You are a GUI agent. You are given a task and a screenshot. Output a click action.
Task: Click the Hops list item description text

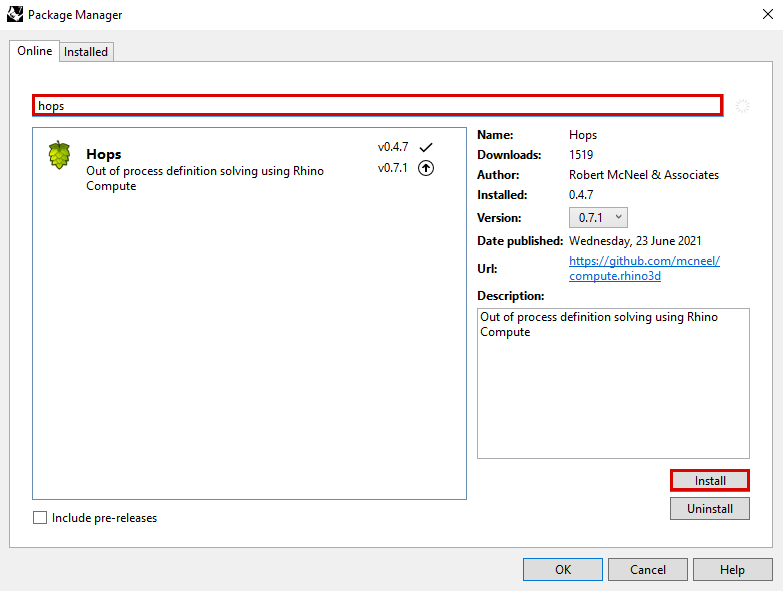click(205, 178)
